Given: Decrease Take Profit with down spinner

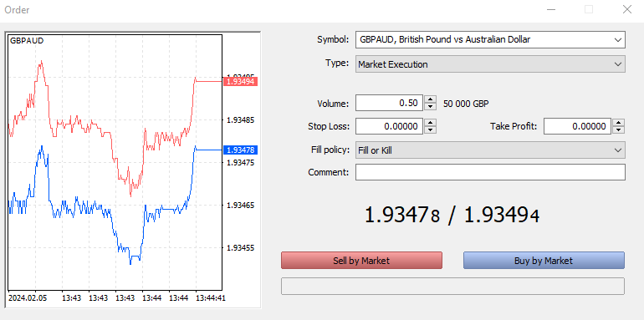Looking at the screenshot, I should tap(618, 130).
